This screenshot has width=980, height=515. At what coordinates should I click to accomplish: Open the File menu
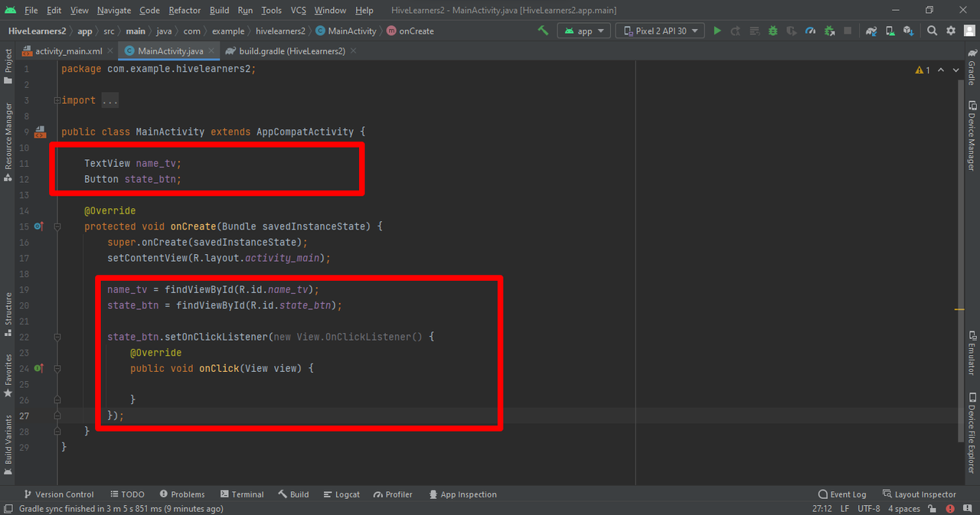[x=31, y=10]
